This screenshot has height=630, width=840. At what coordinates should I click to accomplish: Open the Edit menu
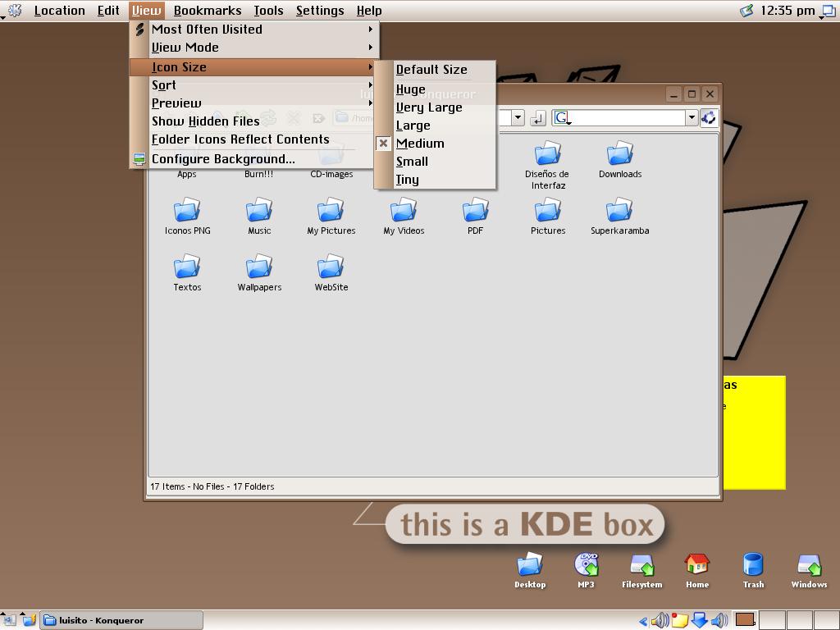(x=108, y=11)
